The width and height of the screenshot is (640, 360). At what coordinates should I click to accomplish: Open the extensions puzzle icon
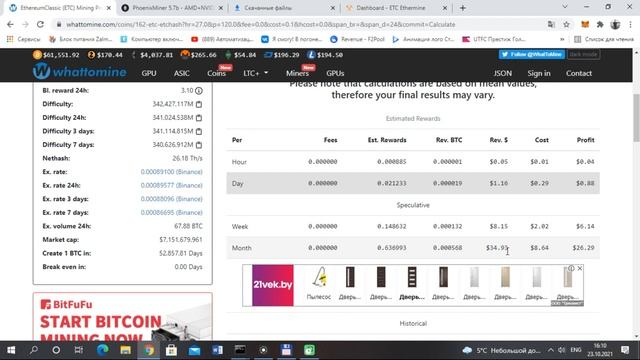click(x=600, y=24)
